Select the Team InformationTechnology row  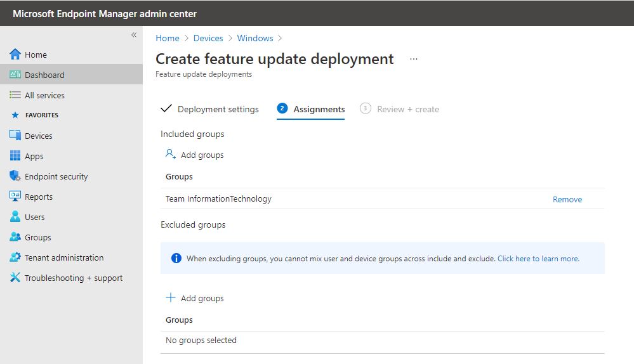pyautogui.click(x=383, y=198)
